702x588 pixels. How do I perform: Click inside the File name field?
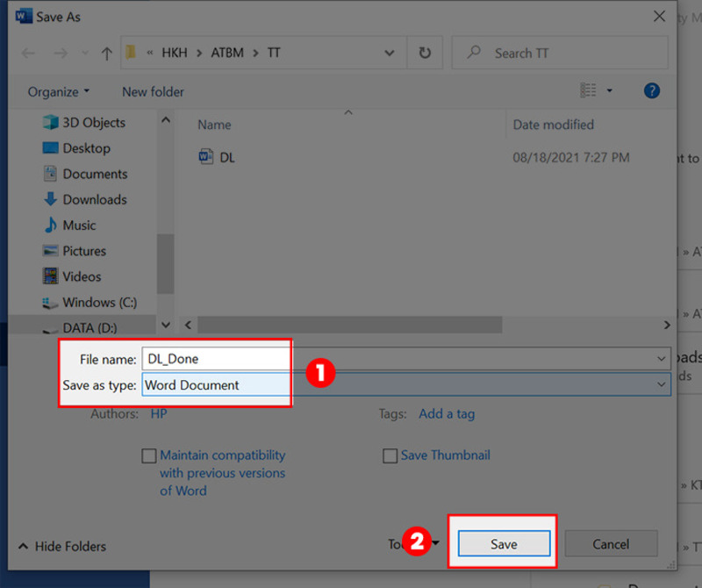(x=216, y=358)
